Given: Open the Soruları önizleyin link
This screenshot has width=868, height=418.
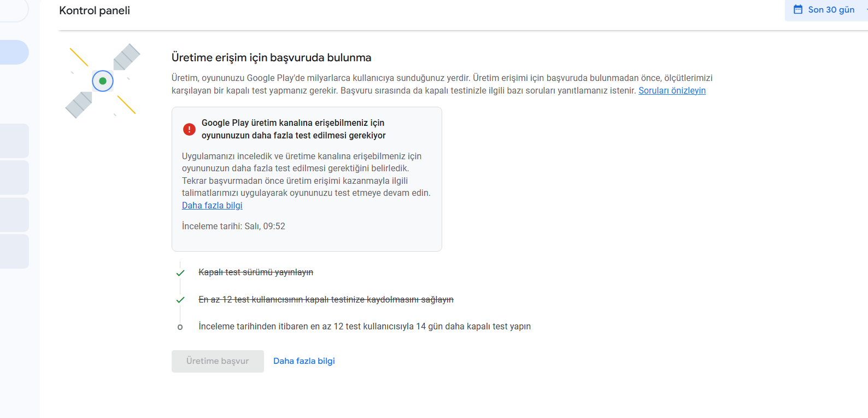Looking at the screenshot, I should [672, 91].
